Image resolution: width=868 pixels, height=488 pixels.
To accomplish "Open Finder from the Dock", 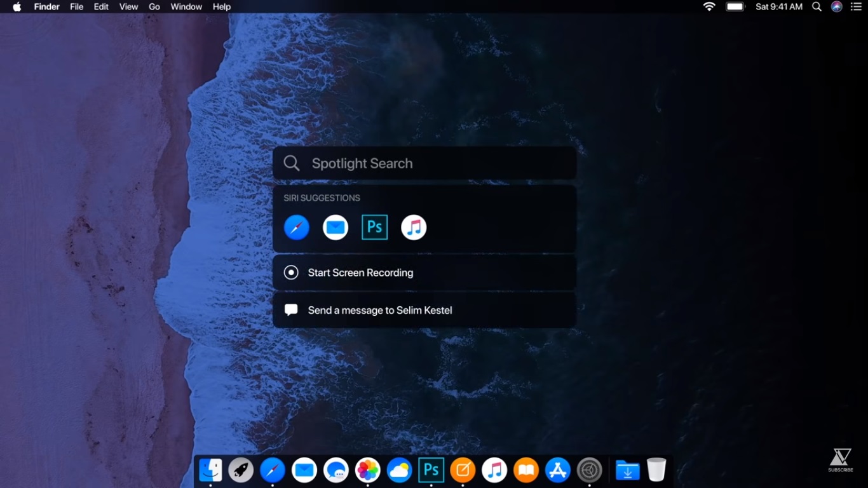I will pos(210,470).
